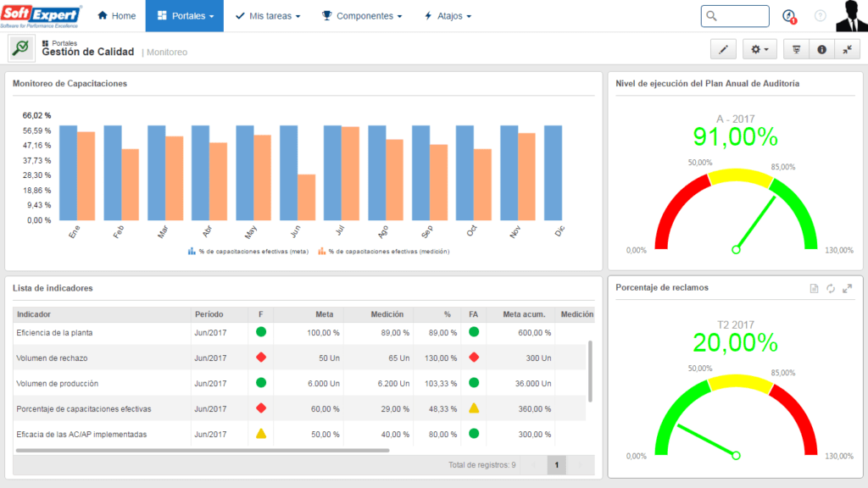868x488 pixels.
Task: Refresh the Porcentaje de reclamos widget
Action: 831,288
